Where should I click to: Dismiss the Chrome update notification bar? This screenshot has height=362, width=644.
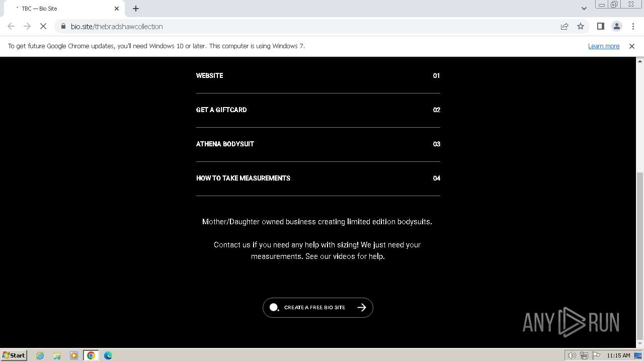click(x=632, y=46)
